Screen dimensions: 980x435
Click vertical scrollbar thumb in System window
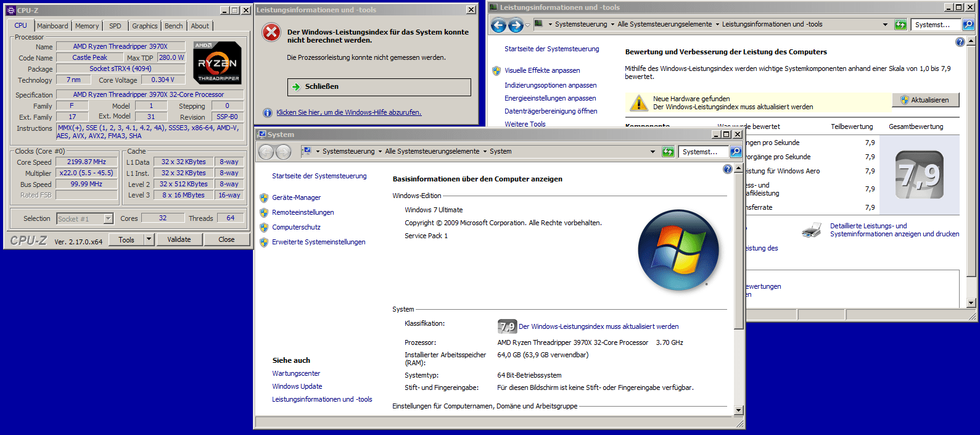coord(739,251)
